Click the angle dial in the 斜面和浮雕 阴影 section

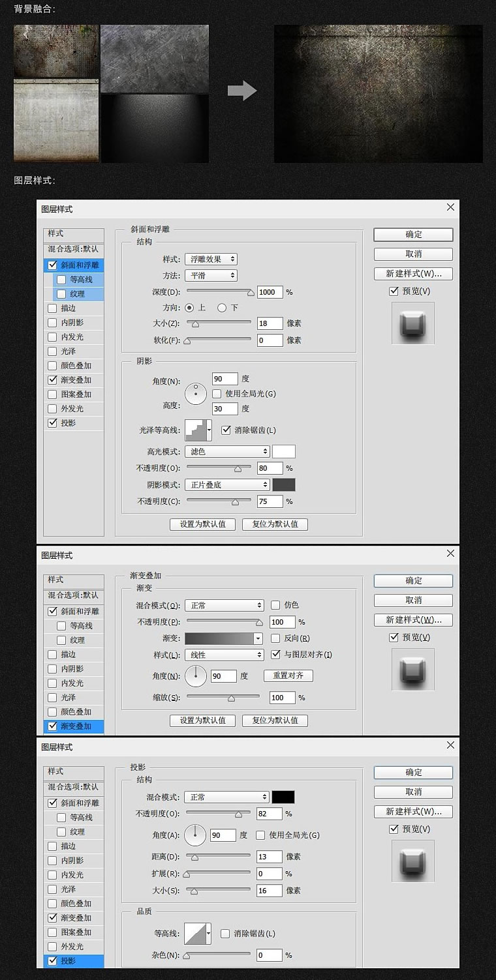coord(196,393)
